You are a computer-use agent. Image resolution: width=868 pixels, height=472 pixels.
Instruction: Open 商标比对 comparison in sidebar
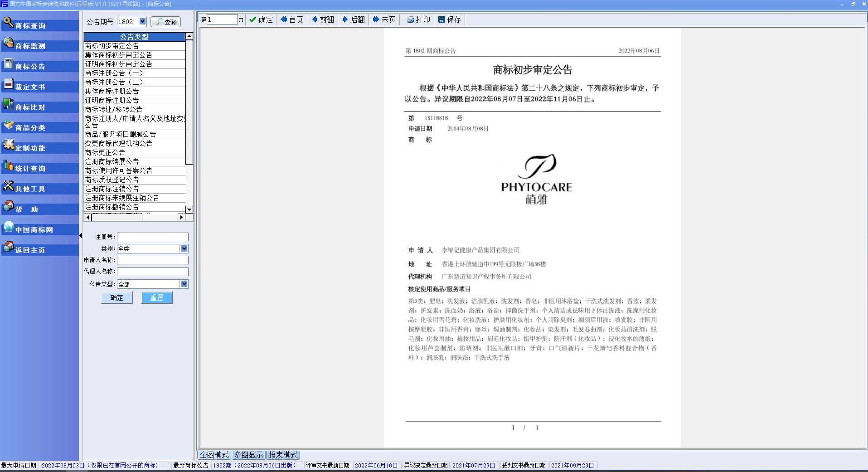click(40, 106)
